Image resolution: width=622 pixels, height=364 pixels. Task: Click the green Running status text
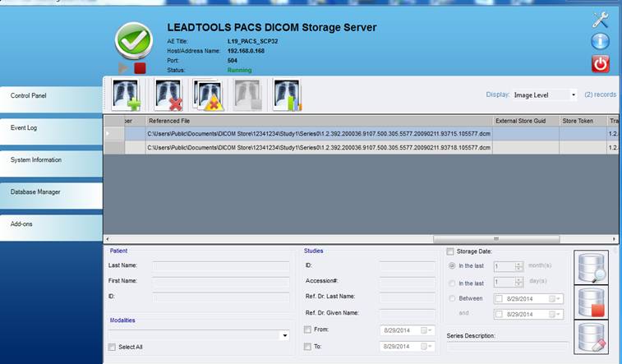pos(240,70)
